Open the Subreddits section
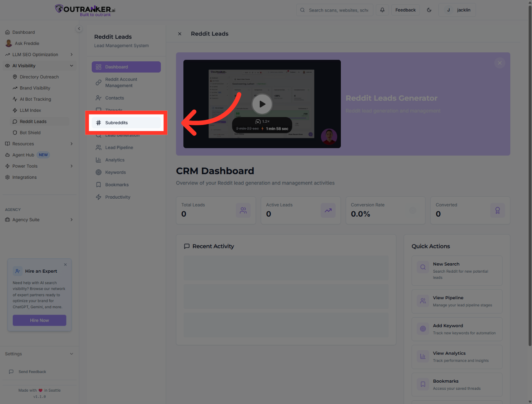Image resolution: width=532 pixels, height=404 pixels. pos(126,123)
